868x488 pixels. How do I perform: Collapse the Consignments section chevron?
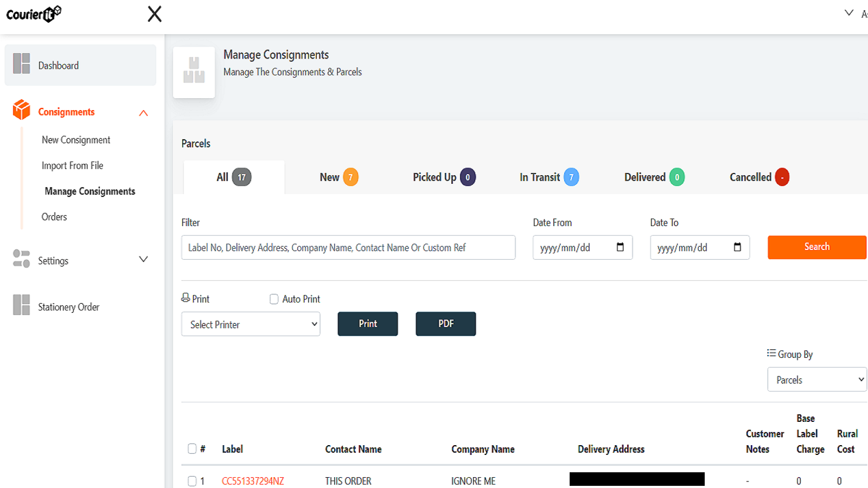click(x=143, y=113)
